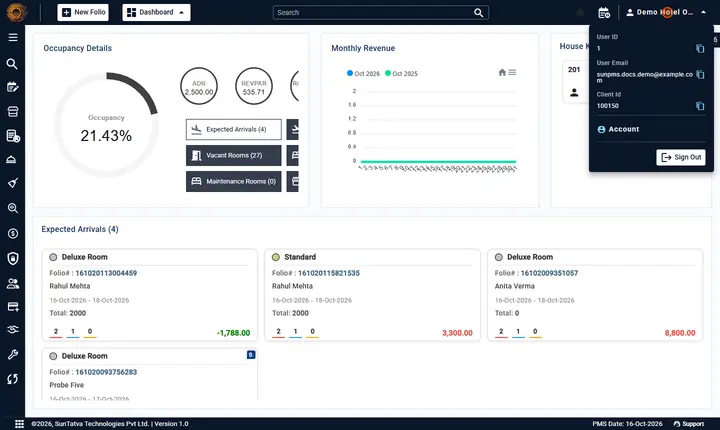Open folio 16102009351057
The height and width of the screenshot is (430, 720).
549,273
